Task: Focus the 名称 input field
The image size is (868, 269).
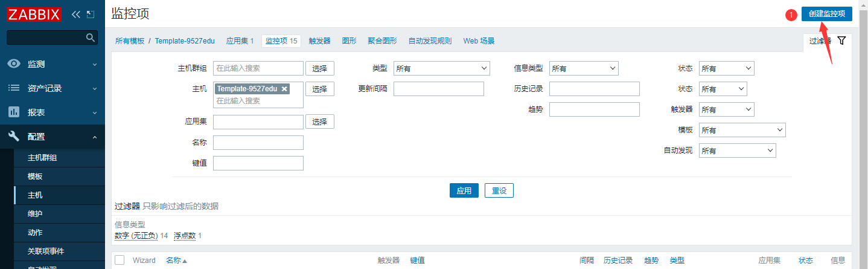Action: (258, 143)
